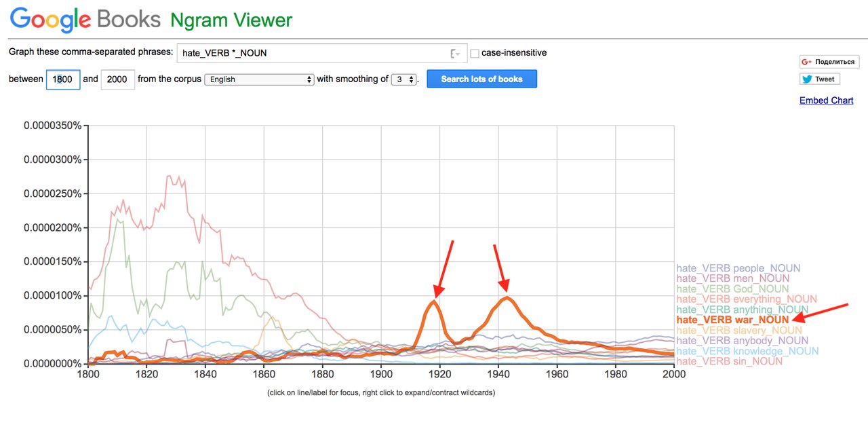Click the end year field containing 2000
The width and height of the screenshot is (868, 427).
(x=117, y=79)
